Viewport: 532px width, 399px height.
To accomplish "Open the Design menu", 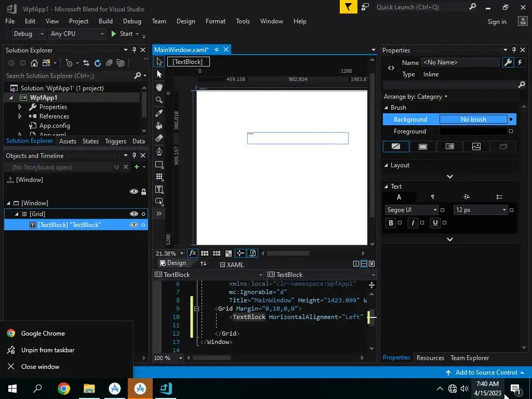I will (186, 21).
